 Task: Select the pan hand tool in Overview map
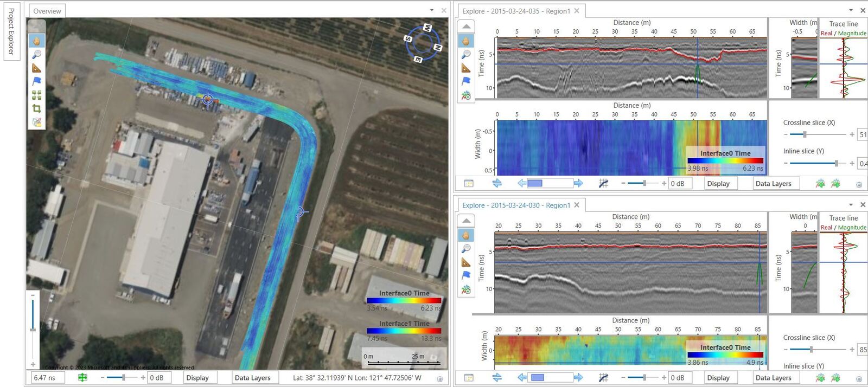click(x=36, y=41)
